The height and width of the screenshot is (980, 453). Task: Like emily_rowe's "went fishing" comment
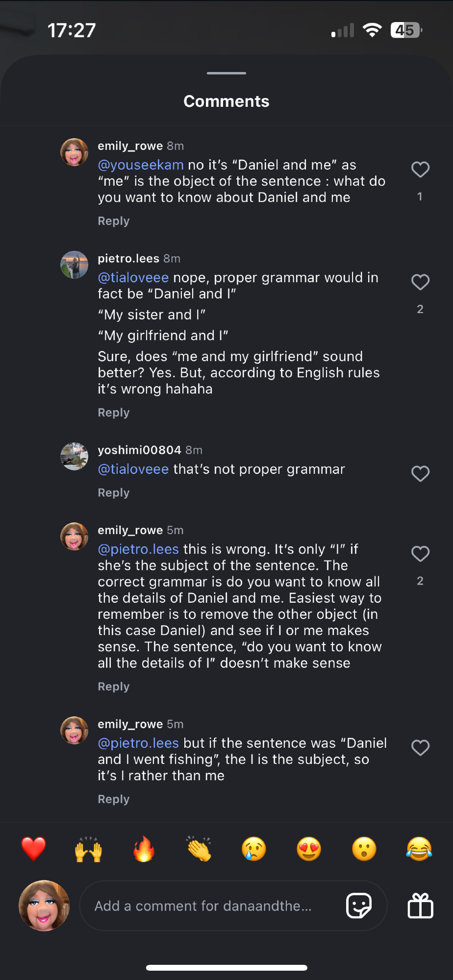pyautogui.click(x=420, y=748)
